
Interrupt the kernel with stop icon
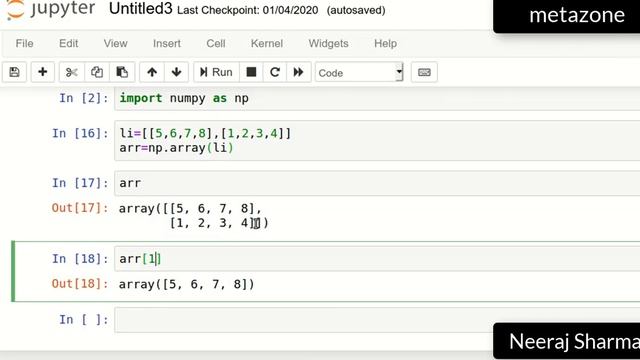click(x=251, y=72)
